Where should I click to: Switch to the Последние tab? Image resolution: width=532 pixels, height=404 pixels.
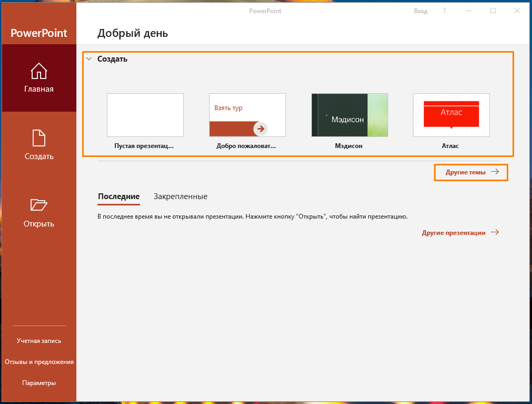tap(119, 196)
